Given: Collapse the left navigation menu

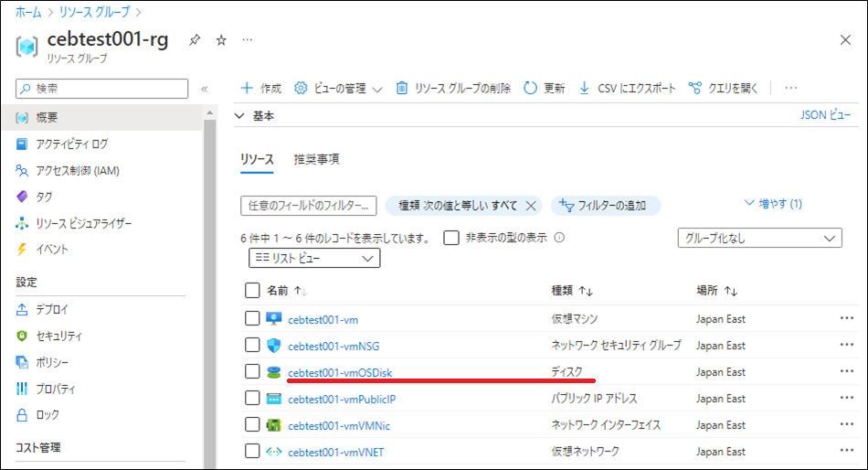Looking at the screenshot, I should 205,89.
